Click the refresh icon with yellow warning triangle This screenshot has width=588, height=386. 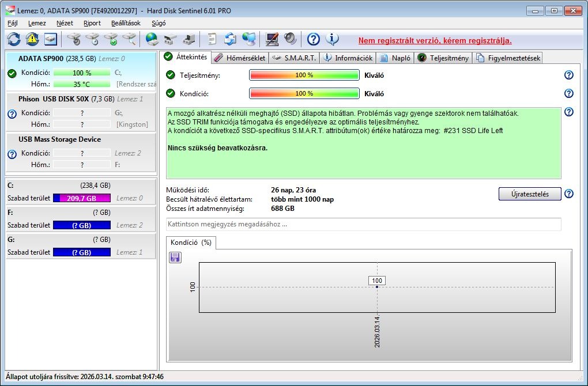coord(32,39)
